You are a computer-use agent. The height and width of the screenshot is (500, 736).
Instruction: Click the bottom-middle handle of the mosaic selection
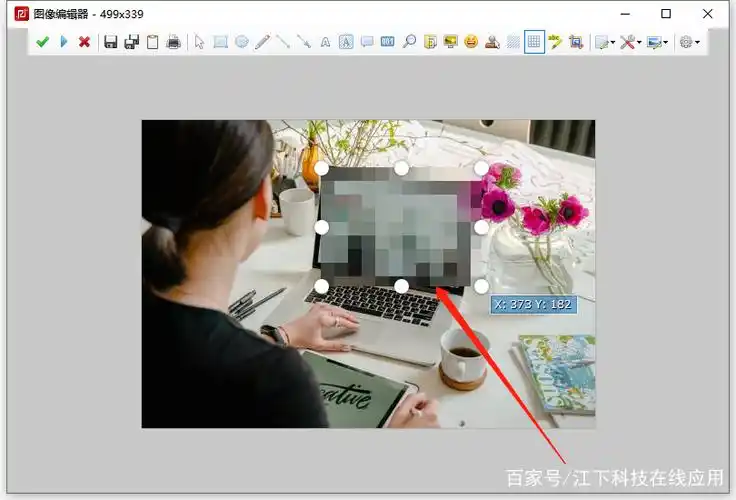tap(401, 286)
